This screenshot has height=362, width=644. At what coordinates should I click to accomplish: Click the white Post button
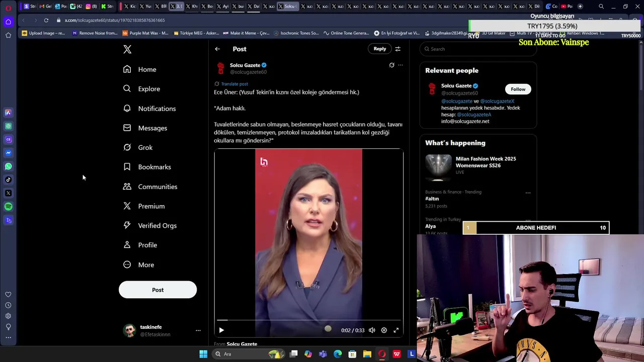pos(157,290)
